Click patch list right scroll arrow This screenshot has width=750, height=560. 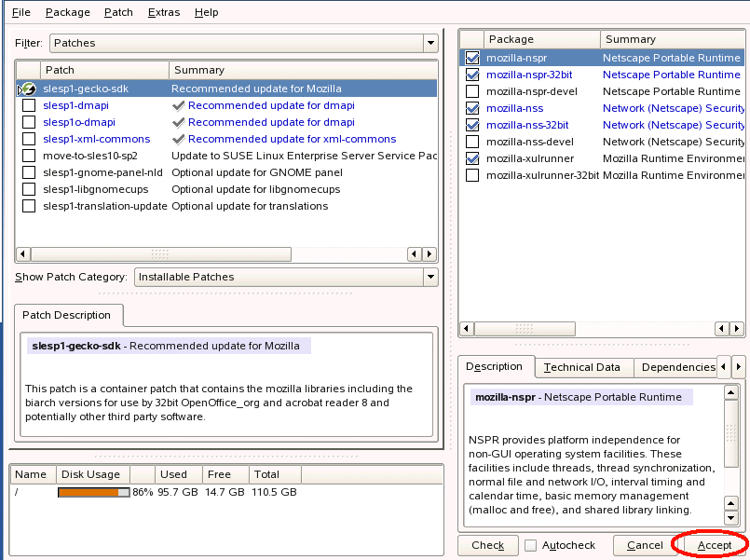(430, 254)
